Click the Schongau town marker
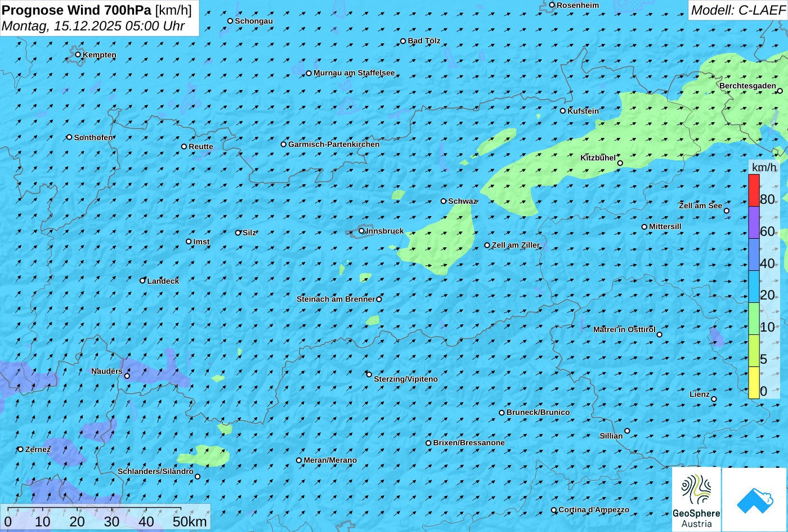Image resolution: width=788 pixels, height=532 pixels. coord(230,21)
